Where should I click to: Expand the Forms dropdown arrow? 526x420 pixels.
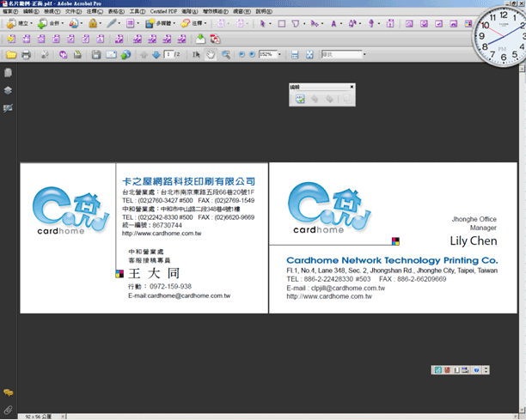tap(138, 23)
